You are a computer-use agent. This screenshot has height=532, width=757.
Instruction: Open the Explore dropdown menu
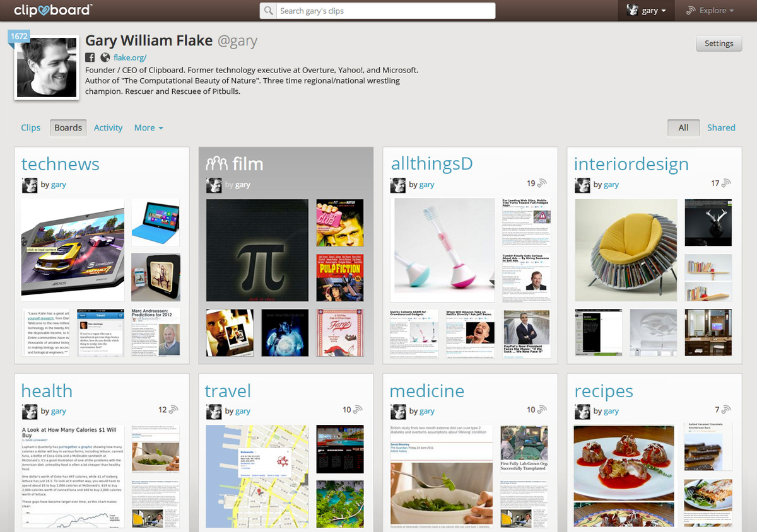pos(710,10)
